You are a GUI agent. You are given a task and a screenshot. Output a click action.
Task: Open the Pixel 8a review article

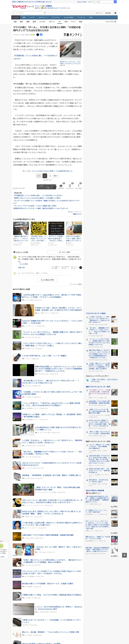[x=58, y=548]
